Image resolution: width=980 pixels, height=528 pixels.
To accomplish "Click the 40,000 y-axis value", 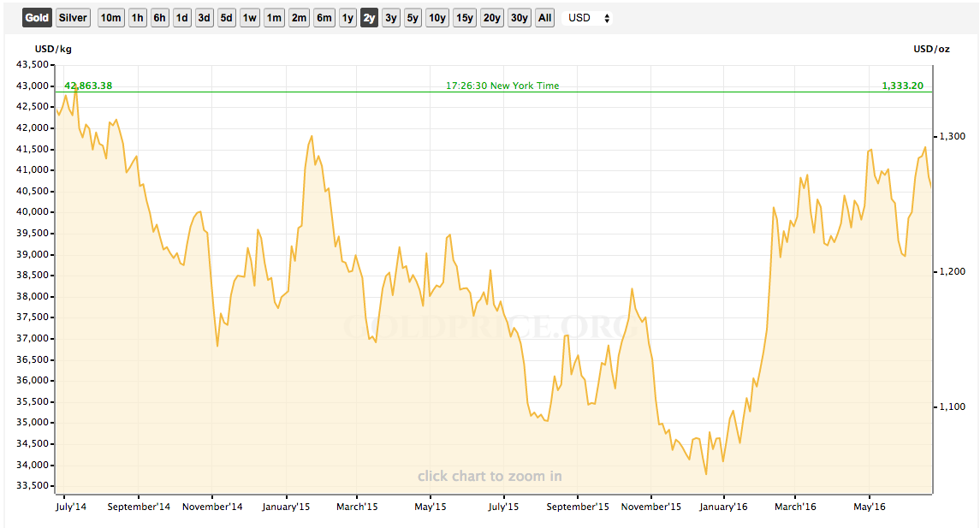I will tap(32, 212).
